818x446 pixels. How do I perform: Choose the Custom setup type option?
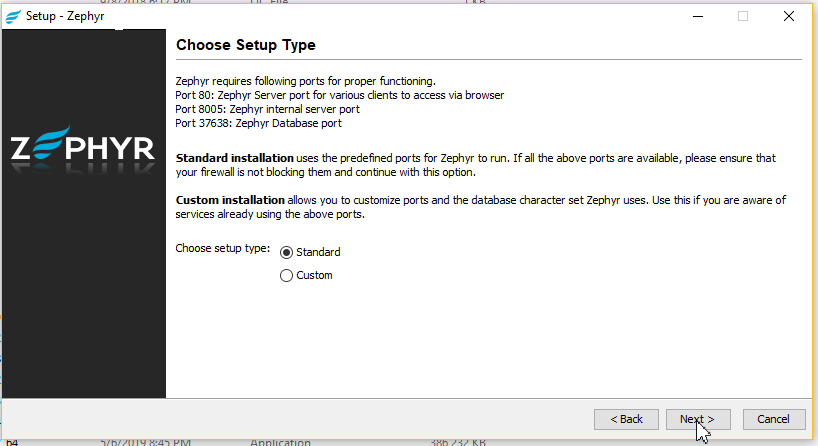287,275
